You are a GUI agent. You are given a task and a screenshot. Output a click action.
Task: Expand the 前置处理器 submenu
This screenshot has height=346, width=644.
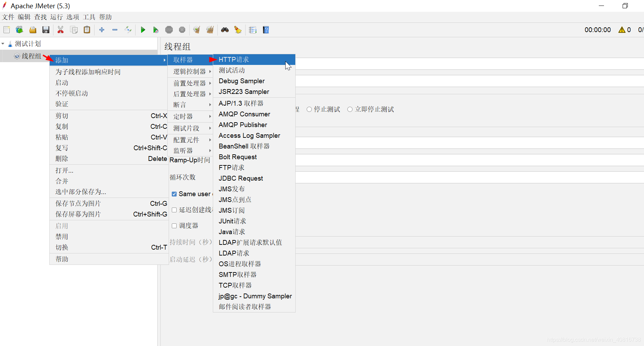click(190, 83)
